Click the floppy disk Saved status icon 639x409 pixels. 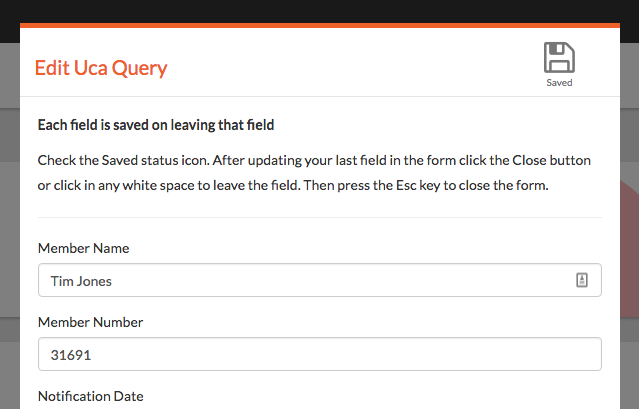point(559,57)
